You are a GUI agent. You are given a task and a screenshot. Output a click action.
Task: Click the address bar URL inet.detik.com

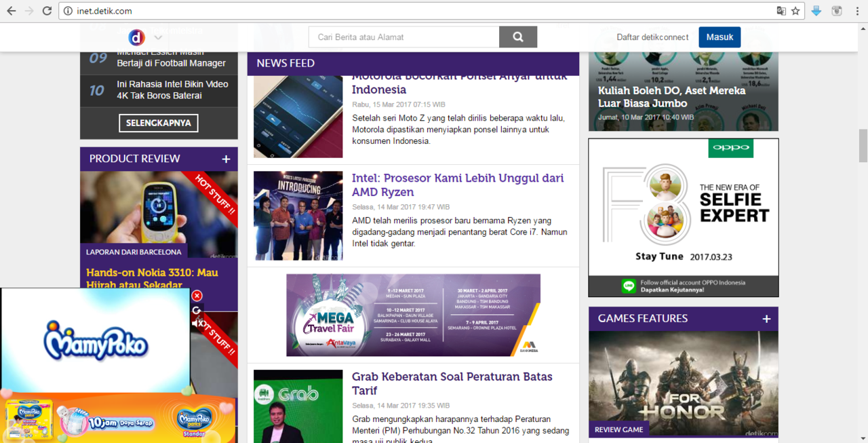[x=105, y=11]
